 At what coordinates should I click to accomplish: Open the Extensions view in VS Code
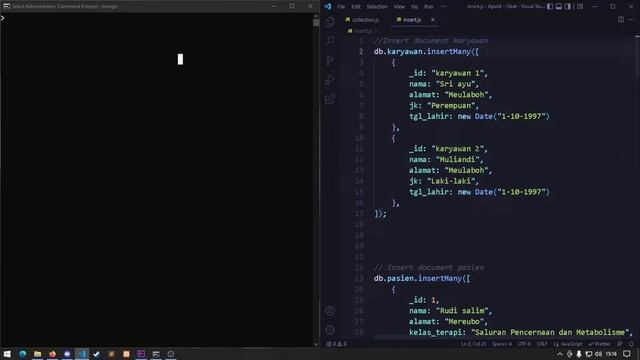330,99
